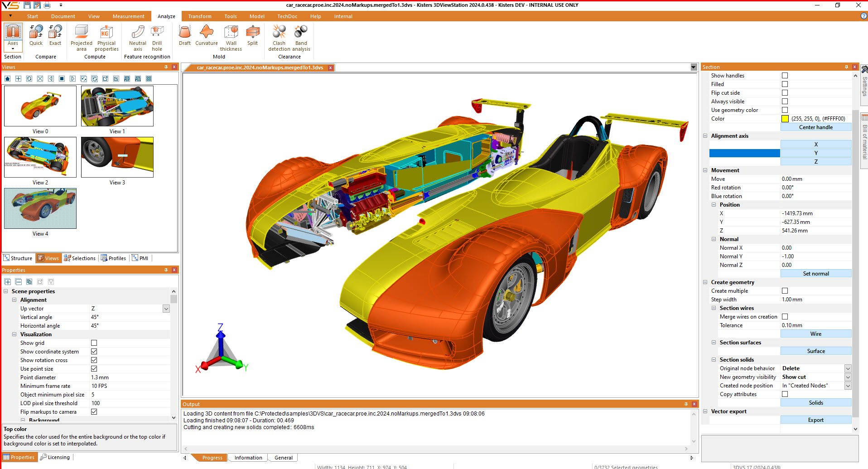Switch to the Transform ribbon tab
The height and width of the screenshot is (469, 868).
[200, 16]
